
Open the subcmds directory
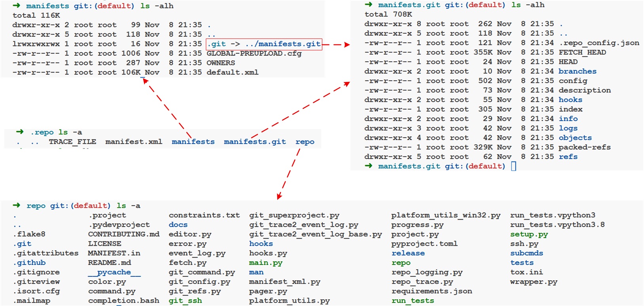tap(527, 253)
